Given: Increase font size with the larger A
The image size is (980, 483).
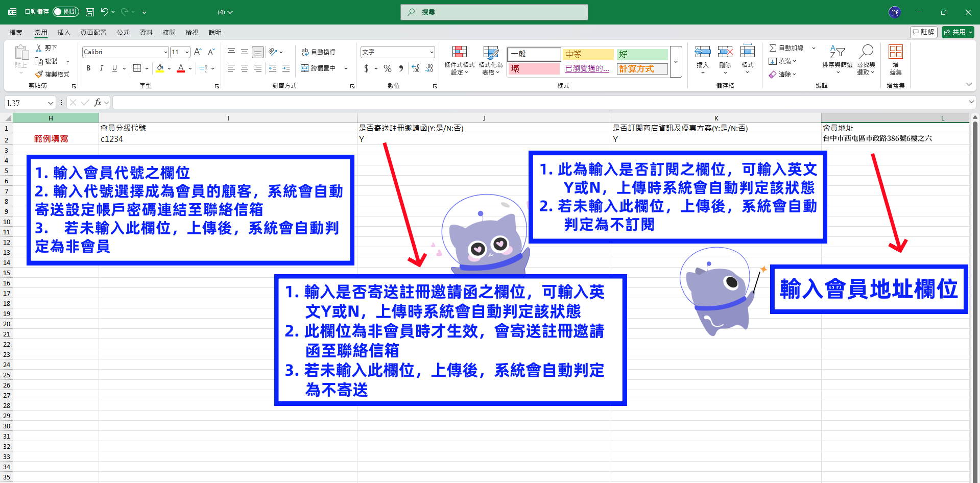Looking at the screenshot, I should coord(198,52).
